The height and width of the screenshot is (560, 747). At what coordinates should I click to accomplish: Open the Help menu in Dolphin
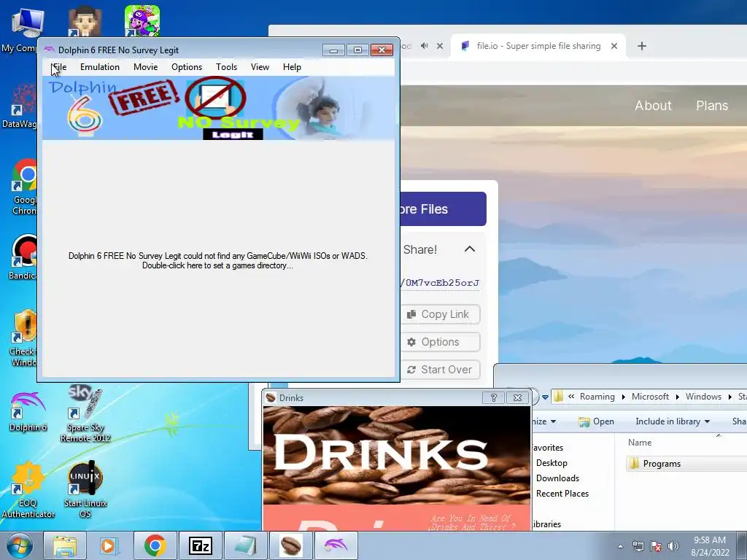click(x=292, y=67)
